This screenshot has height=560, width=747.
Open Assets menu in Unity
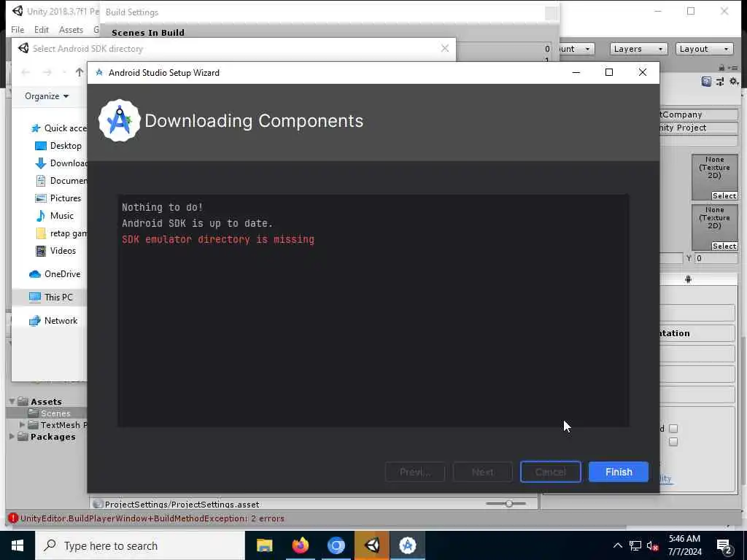[x=71, y=29]
